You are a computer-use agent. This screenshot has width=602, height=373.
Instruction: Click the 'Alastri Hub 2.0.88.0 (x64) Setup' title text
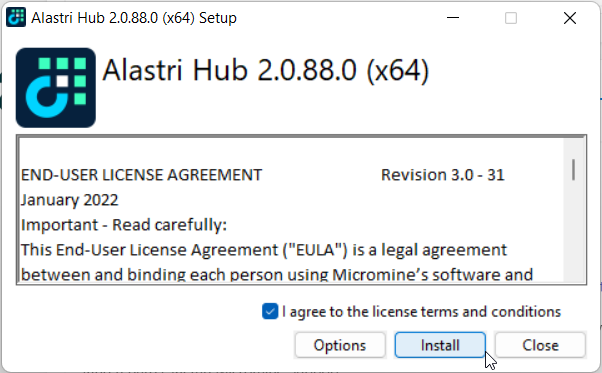tap(134, 18)
